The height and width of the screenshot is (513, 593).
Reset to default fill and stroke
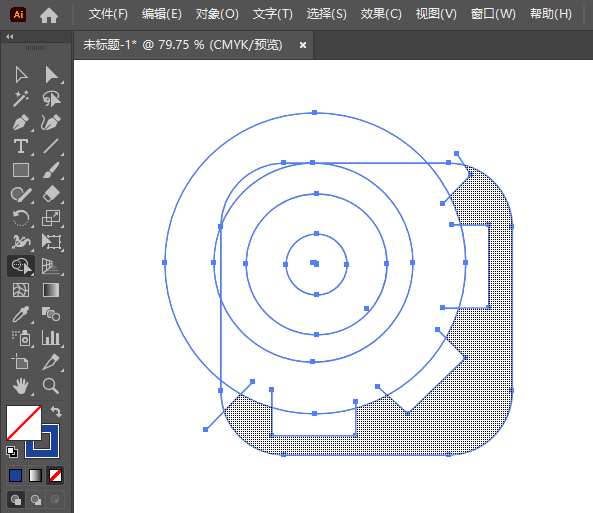12,451
